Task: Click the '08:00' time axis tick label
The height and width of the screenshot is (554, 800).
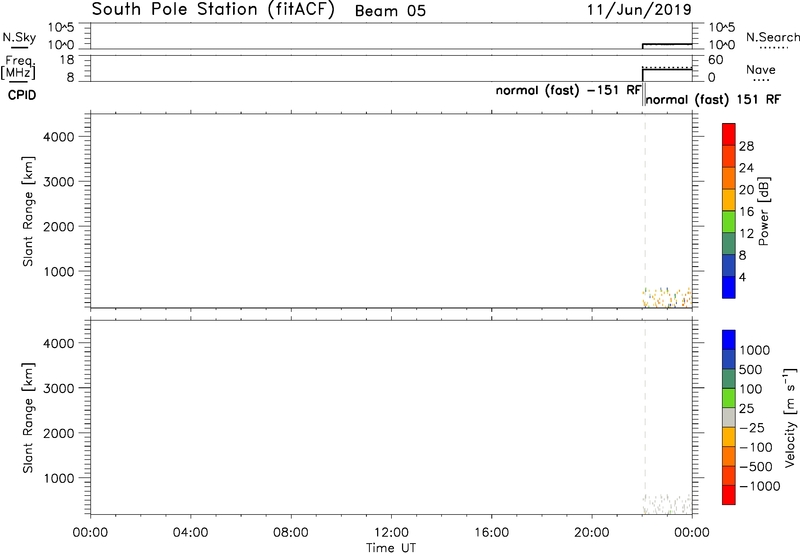Action: (291, 533)
